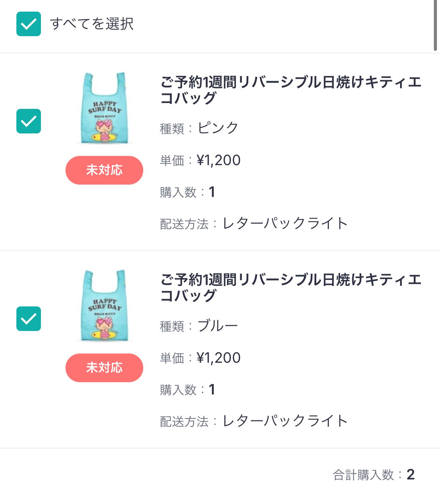This screenshot has height=504, width=440.
Task: Click 購入数 value of ブルー item
Action: click(212, 390)
